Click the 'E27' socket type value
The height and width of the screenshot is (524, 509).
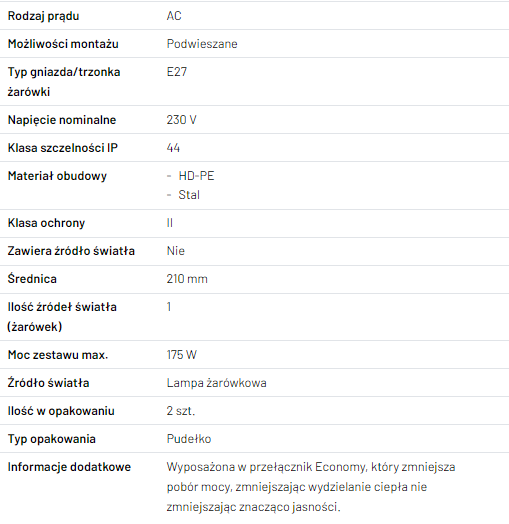(x=177, y=72)
